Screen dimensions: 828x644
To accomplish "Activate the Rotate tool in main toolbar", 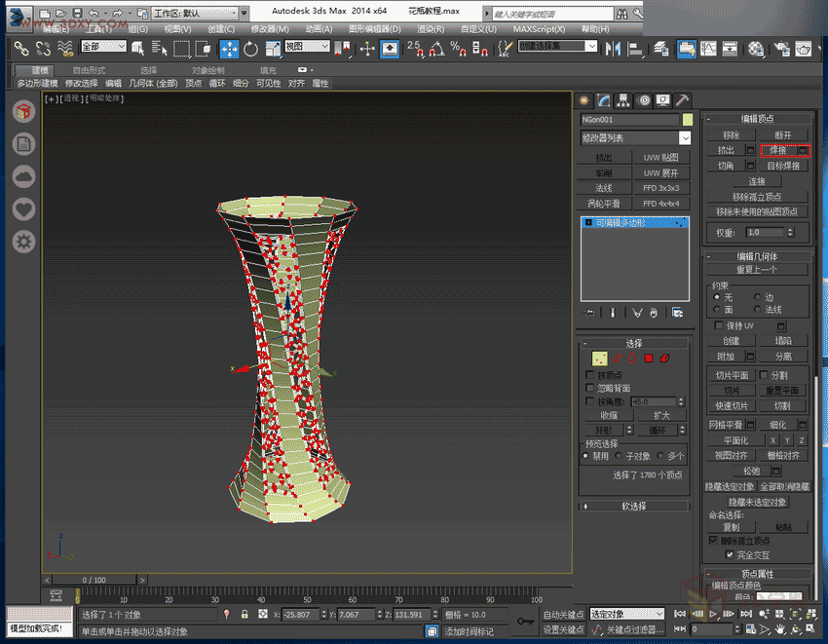I will (x=250, y=49).
